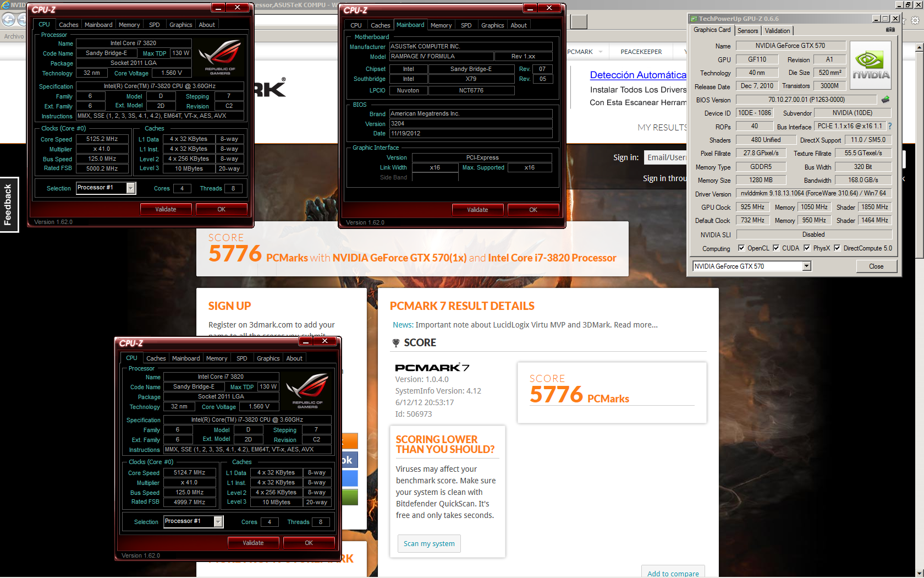Click the GPU-Z title bar app icon
This screenshot has height=578, width=924.
694,19
